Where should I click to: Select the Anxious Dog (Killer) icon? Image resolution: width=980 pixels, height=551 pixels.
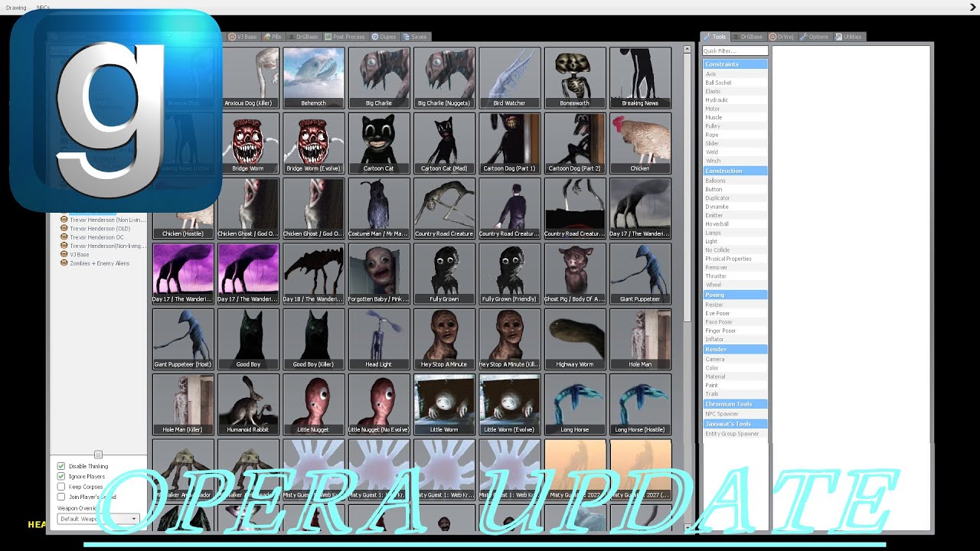[x=248, y=77]
